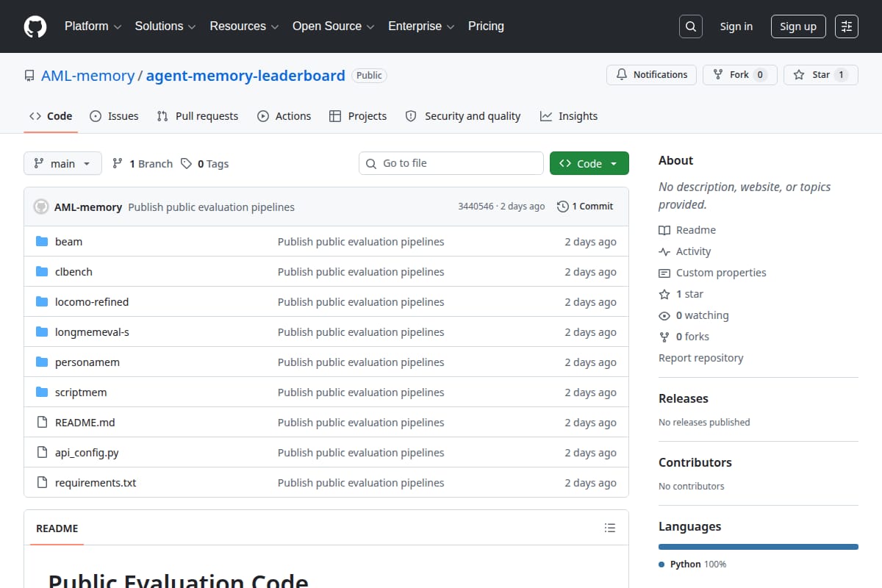
Task: Click the Report repository link
Action: (700, 358)
